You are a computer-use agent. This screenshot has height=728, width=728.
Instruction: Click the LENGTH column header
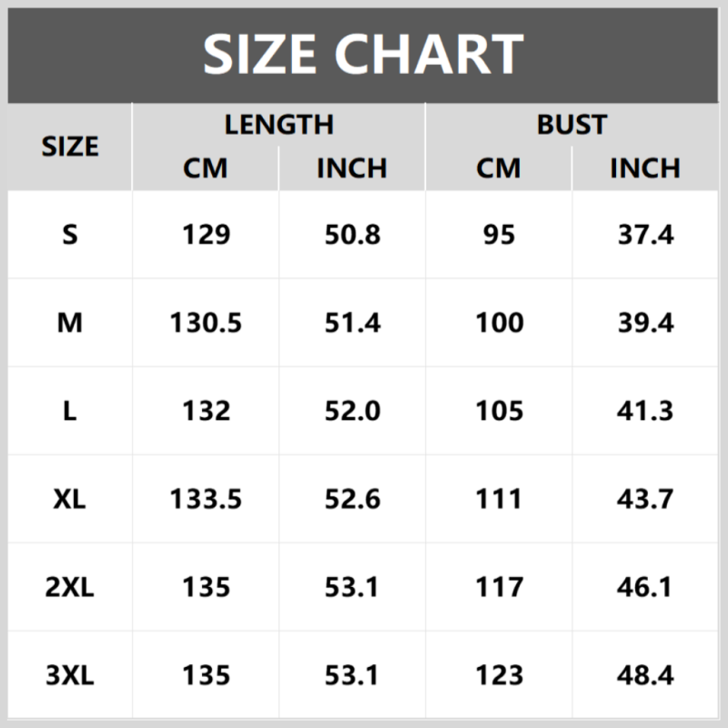pos(278,125)
